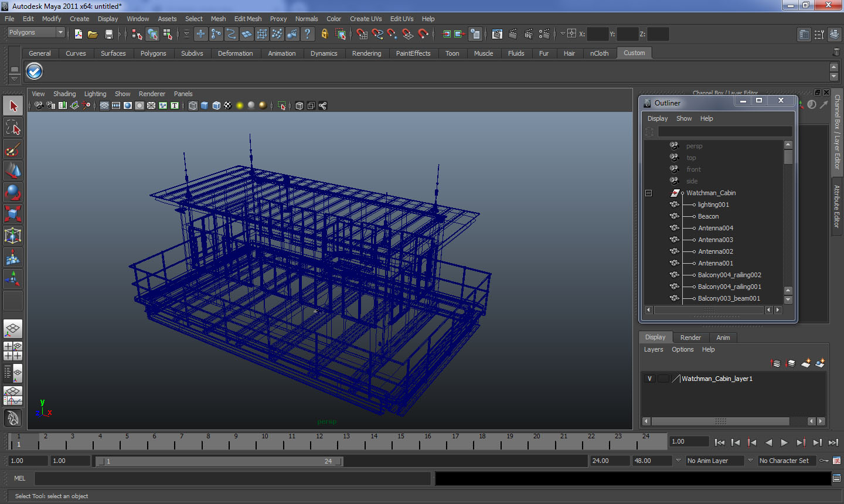This screenshot has height=504, width=844.
Task: Click the Render current frame clapperboard
Action: (513, 34)
